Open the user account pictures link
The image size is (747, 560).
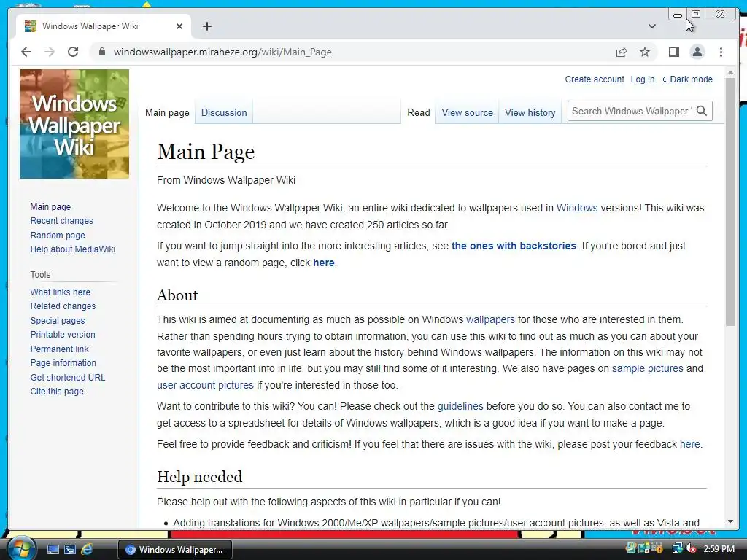tap(205, 385)
